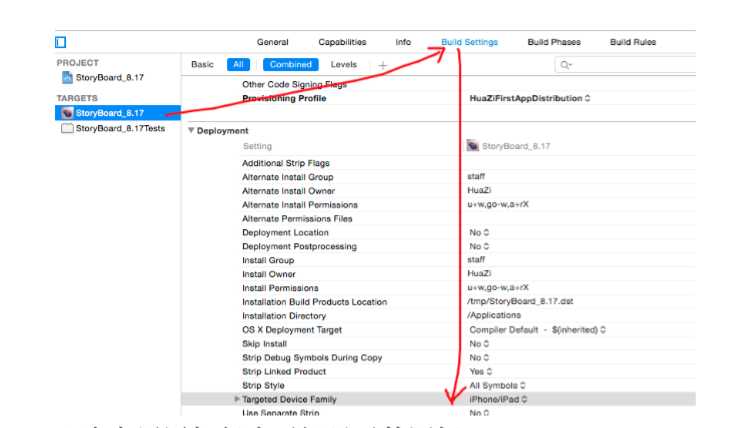This screenshot has height=428, width=748.
Task: Click the StoryBoard_8.17 target app icon
Action: tap(67, 113)
